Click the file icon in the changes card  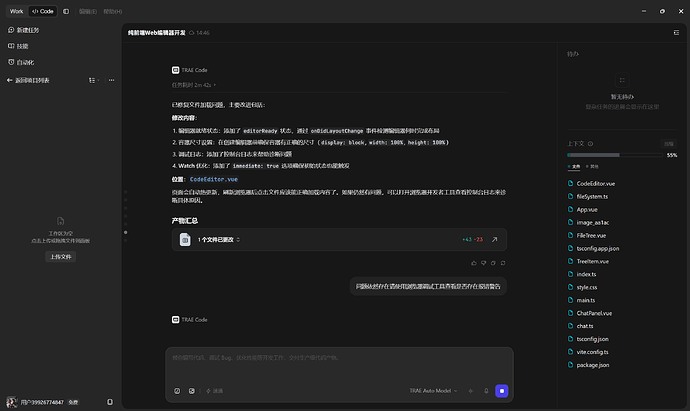point(185,240)
